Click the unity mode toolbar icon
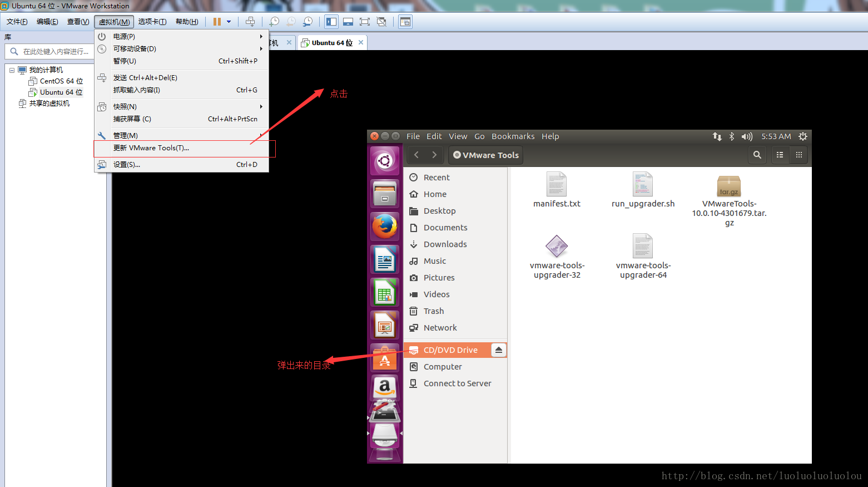 (381, 22)
